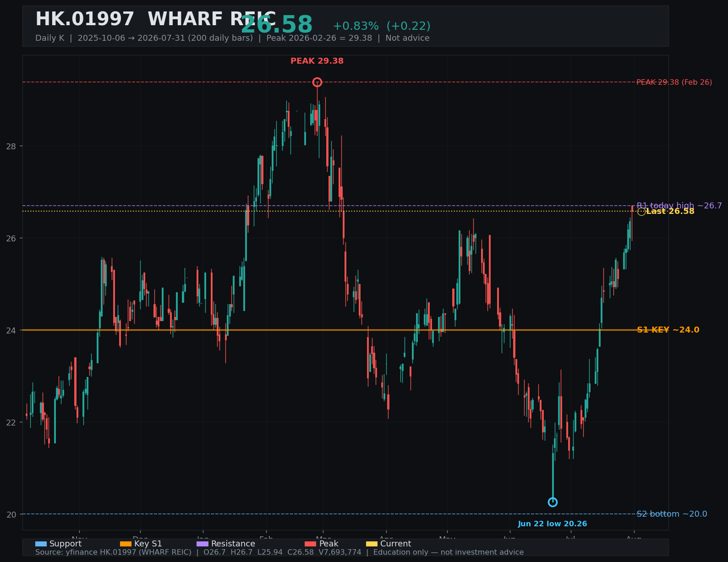This screenshot has width=728, height=562.
Task: Click the "Key S1" legend label
Action: click(148, 544)
